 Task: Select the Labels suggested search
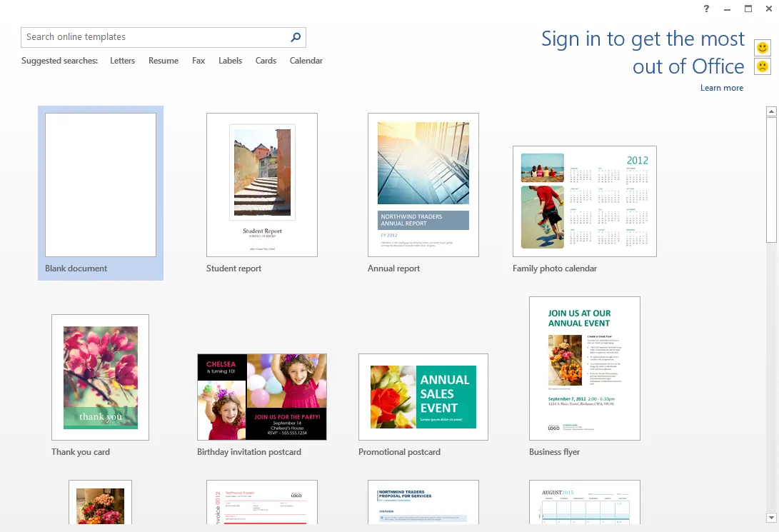click(x=230, y=61)
